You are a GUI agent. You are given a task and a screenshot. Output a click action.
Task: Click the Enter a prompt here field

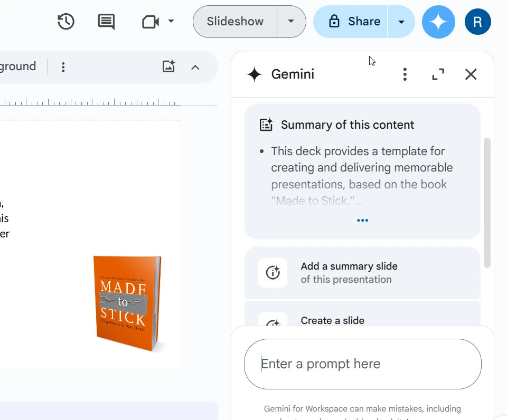[362, 364]
